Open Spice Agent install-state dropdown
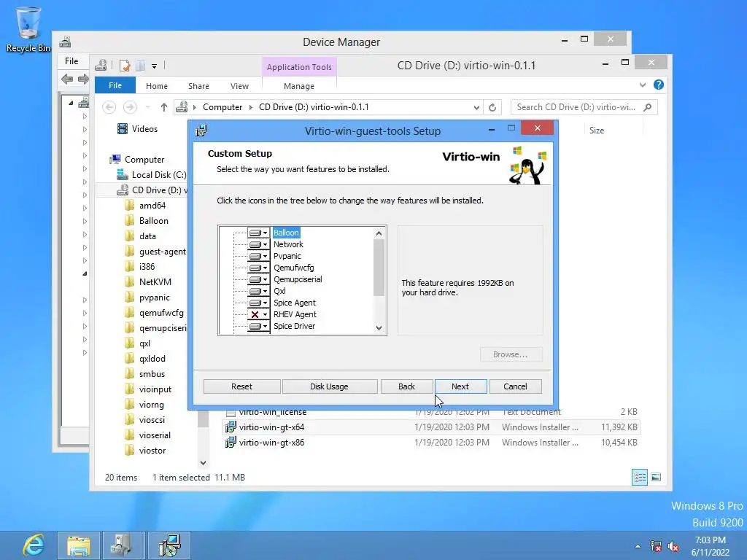The width and height of the screenshot is (747, 560). click(x=258, y=303)
